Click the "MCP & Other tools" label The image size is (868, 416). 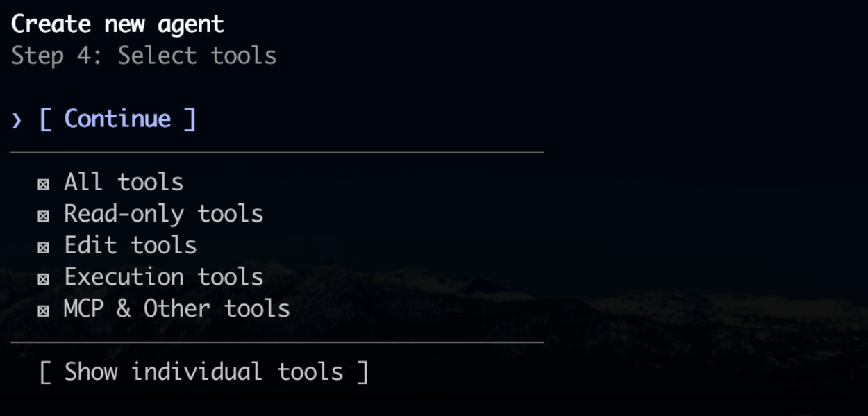[176, 308]
